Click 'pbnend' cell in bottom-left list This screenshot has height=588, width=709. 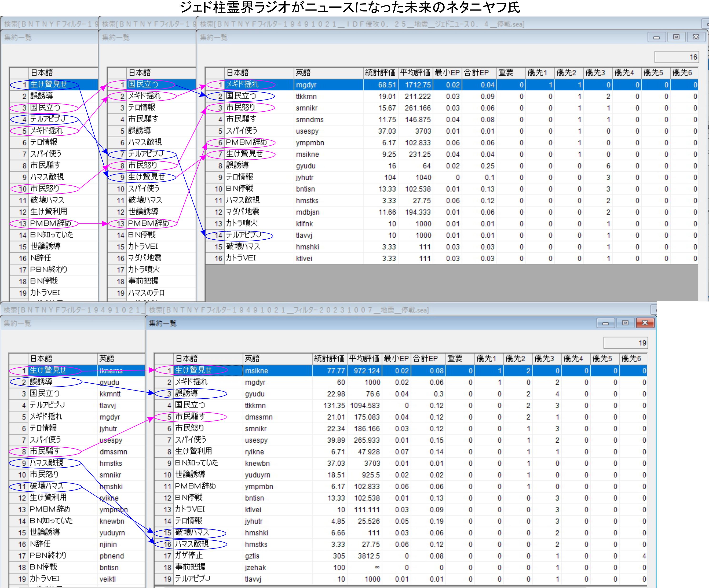click(x=121, y=556)
